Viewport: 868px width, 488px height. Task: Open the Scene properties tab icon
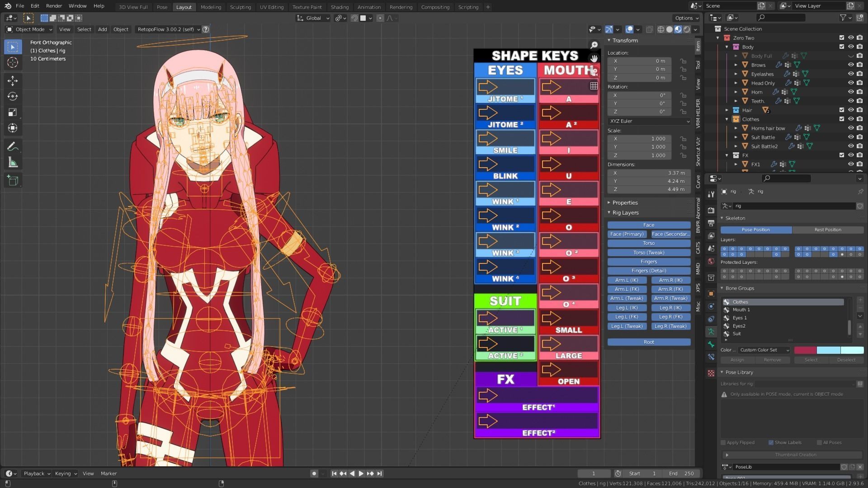[x=711, y=249]
